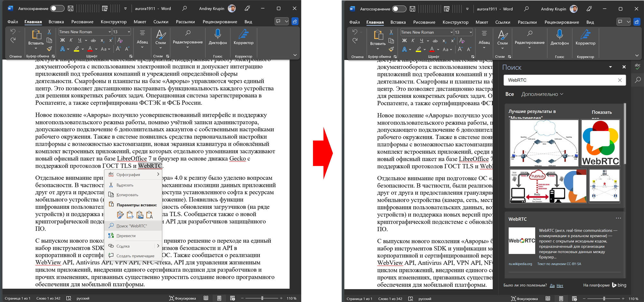The width and height of the screenshot is (644, 302).
Task: Open Times New Roman font dropdown in left window
Action: (x=109, y=32)
